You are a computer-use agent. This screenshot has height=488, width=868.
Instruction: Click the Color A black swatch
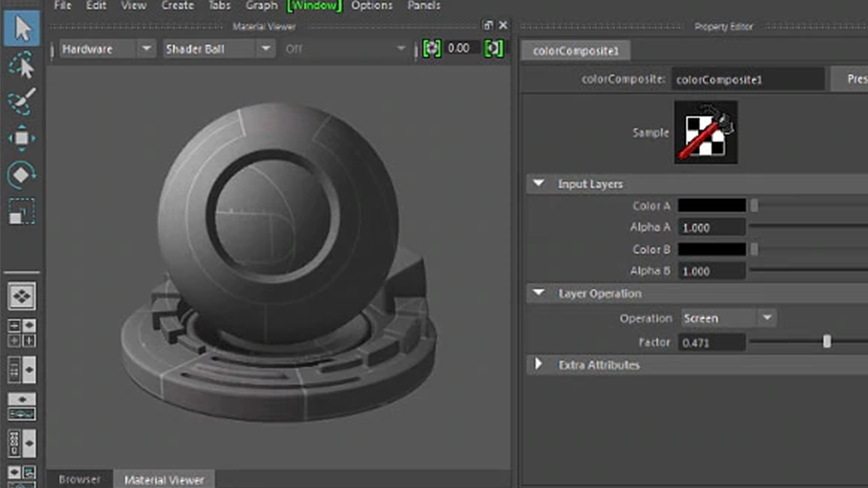(x=711, y=206)
